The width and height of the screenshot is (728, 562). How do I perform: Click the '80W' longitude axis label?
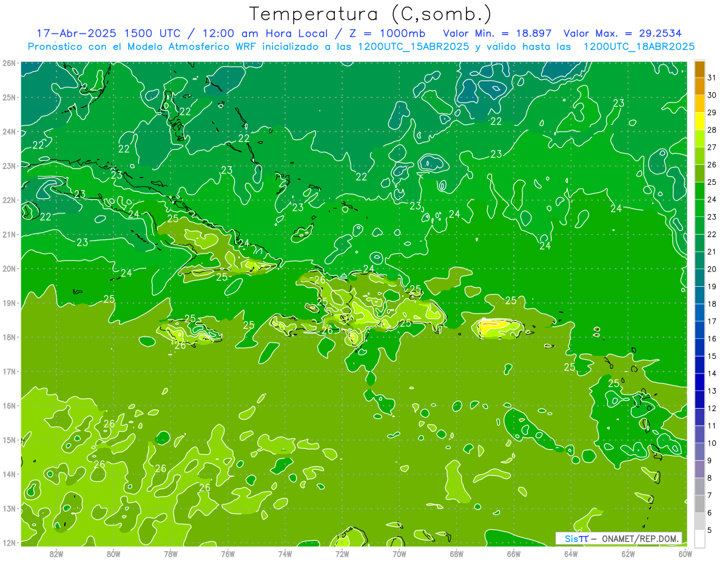[113, 554]
